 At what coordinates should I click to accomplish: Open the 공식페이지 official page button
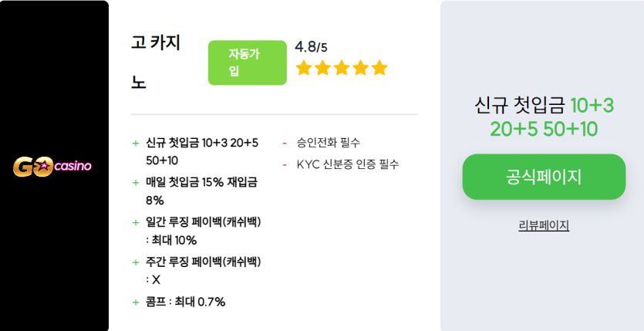[x=544, y=177]
